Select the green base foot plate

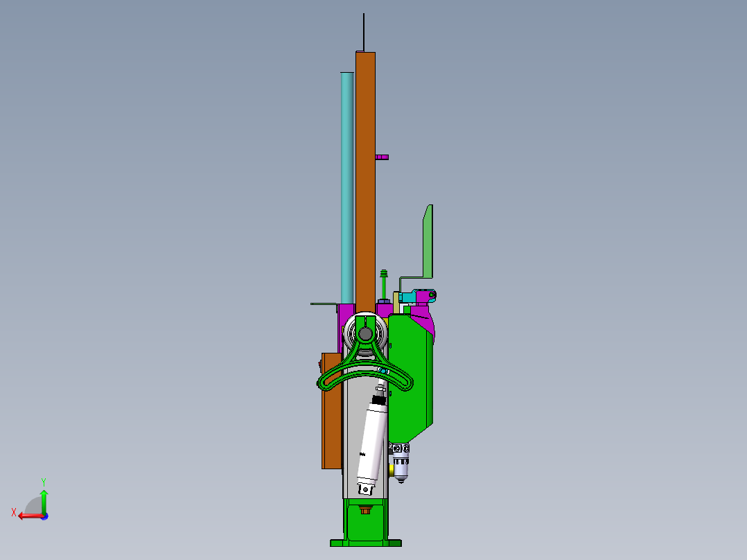pyautogui.click(x=366, y=543)
